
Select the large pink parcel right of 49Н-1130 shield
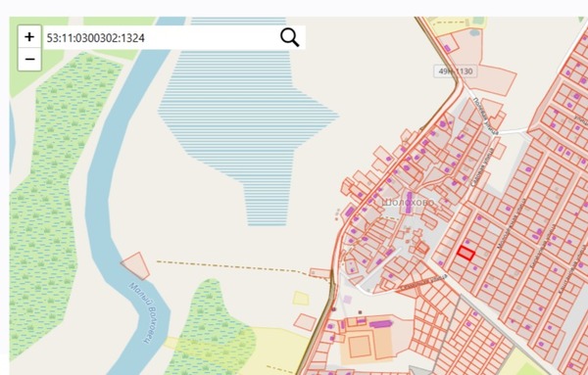[x=496, y=79]
